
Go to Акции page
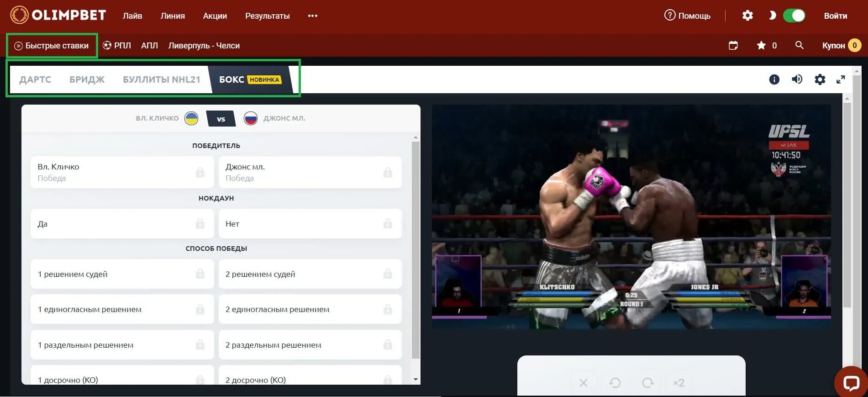point(215,16)
